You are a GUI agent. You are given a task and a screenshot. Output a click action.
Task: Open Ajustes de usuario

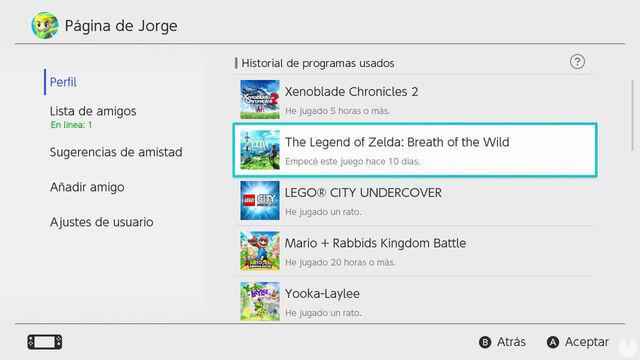pos(102,222)
